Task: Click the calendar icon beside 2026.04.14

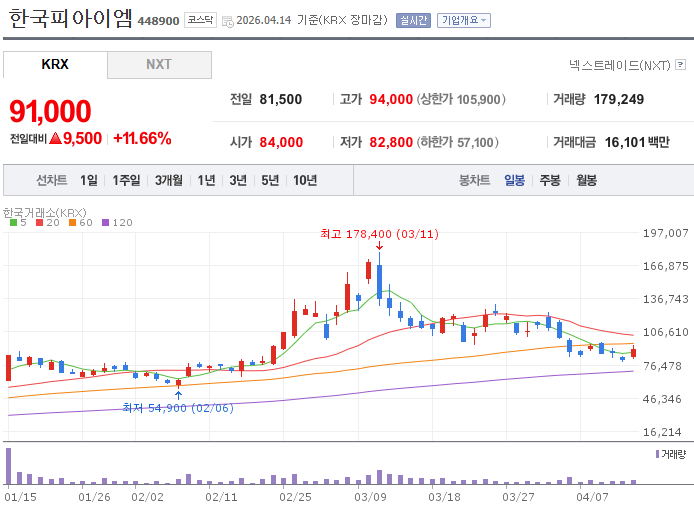Action: click(227, 21)
